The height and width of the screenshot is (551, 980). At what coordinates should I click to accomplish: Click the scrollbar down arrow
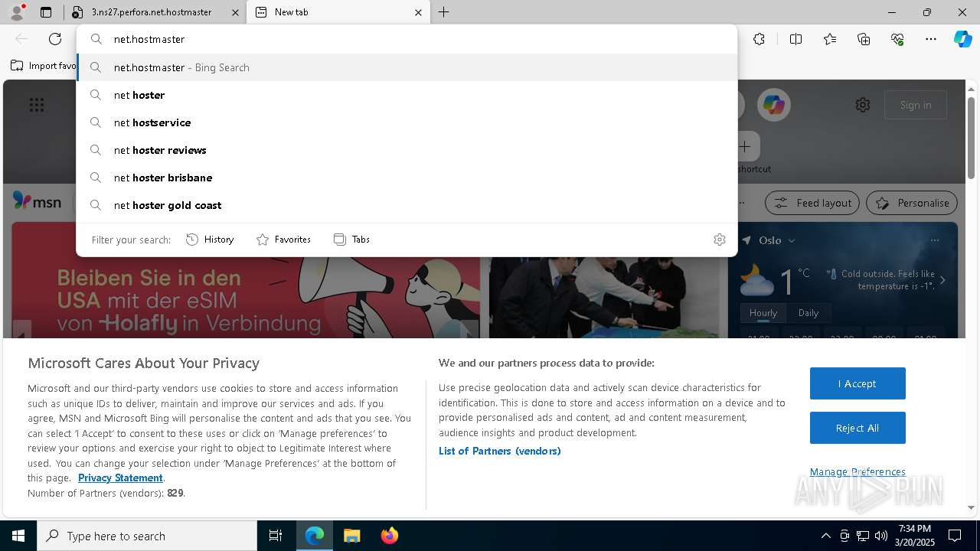(972, 507)
